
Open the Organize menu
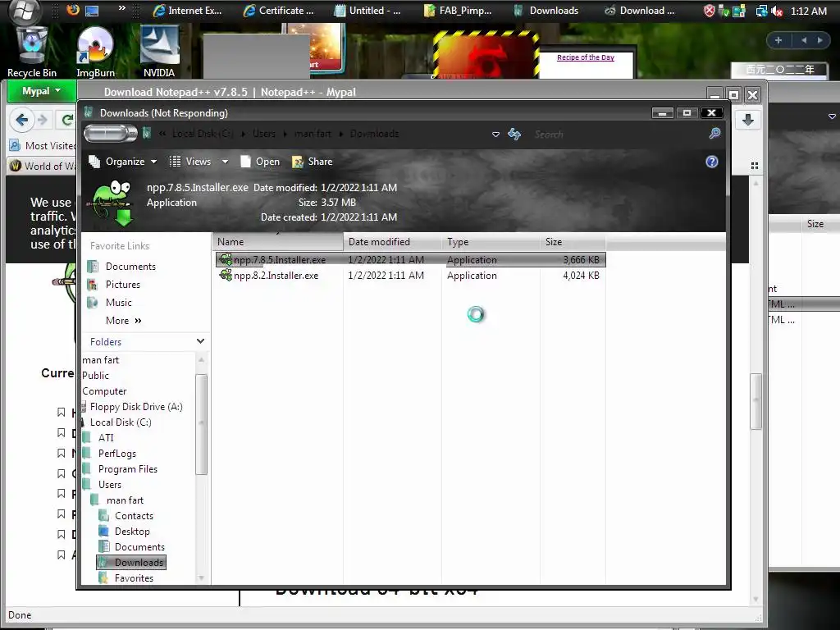[x=123, y=162]
